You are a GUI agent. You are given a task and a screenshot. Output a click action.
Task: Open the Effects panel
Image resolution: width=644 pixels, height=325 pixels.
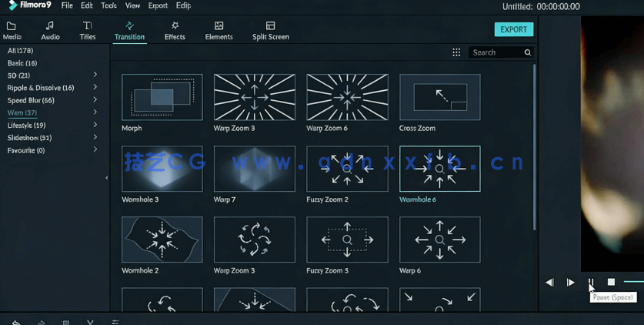[175, 31]
